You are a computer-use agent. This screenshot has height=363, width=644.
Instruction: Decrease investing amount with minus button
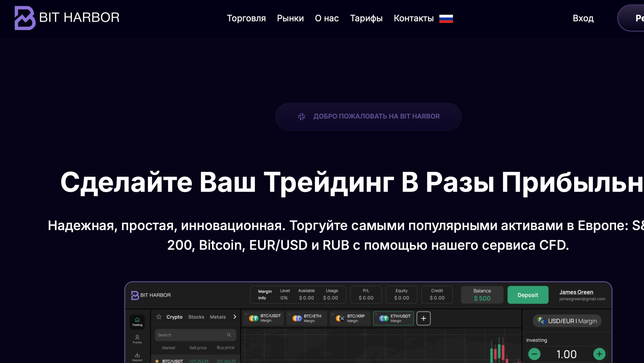534,354
